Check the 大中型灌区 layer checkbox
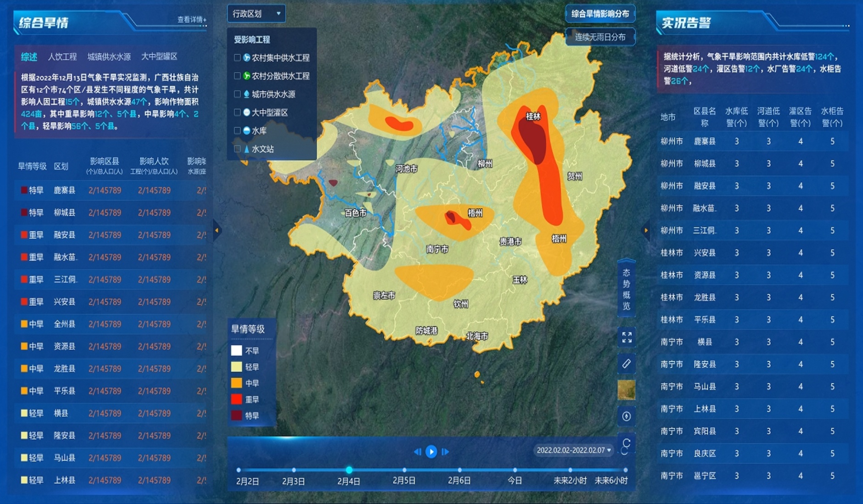The image size is (863, 504). pos(237,112)
